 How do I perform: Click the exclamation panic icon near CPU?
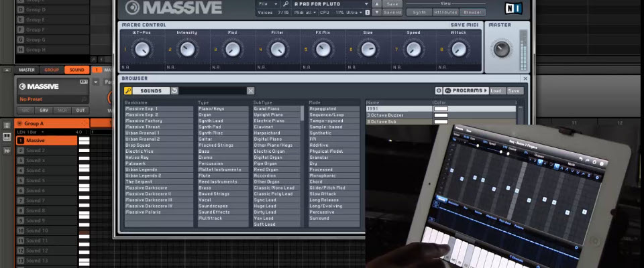click(367, 13)
